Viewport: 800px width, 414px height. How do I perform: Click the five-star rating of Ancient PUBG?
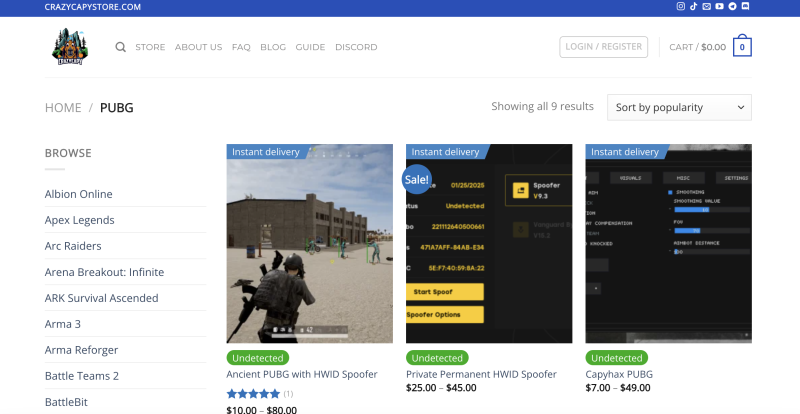pos(254,394)
